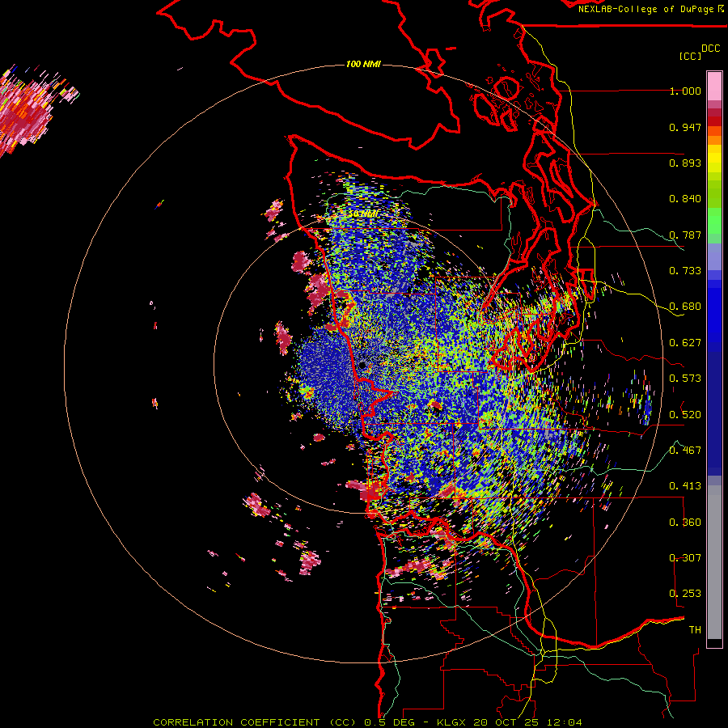Click the 100 NMI range ring label
Viewport: 728px width, 728px height.
click(363, 64)
